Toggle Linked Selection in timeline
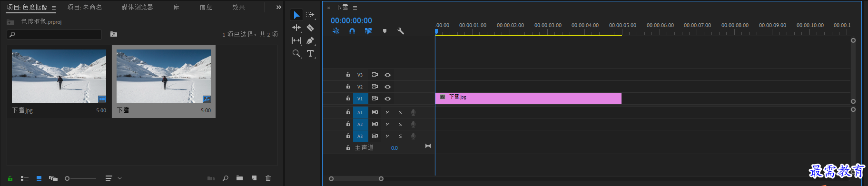The image size is (868, 186). pos(368,31)
